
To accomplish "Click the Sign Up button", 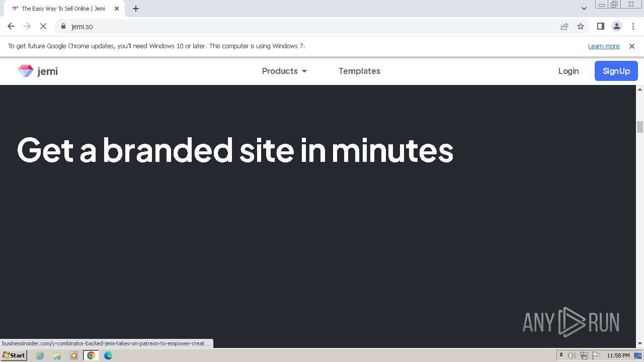I will point(616,71).
